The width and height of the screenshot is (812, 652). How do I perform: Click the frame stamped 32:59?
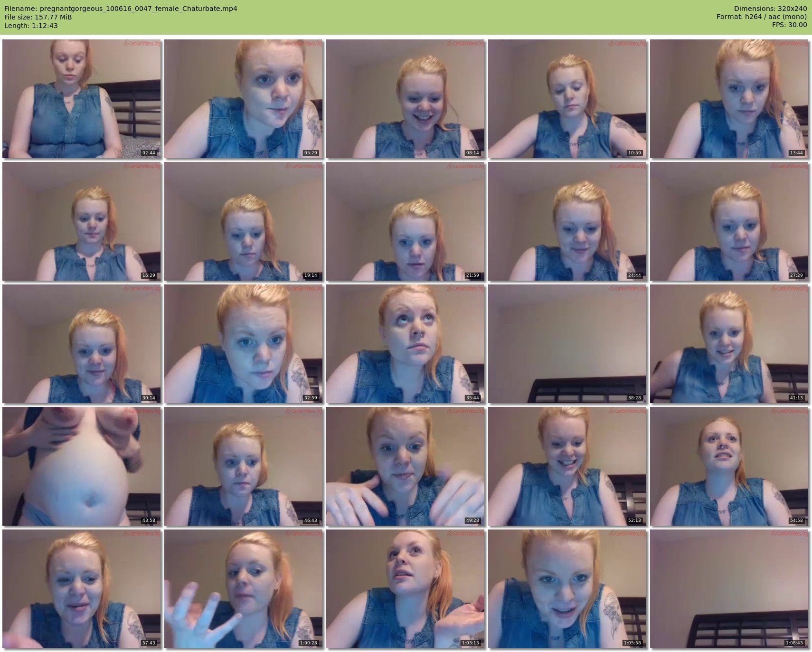(x=244, y=344)
